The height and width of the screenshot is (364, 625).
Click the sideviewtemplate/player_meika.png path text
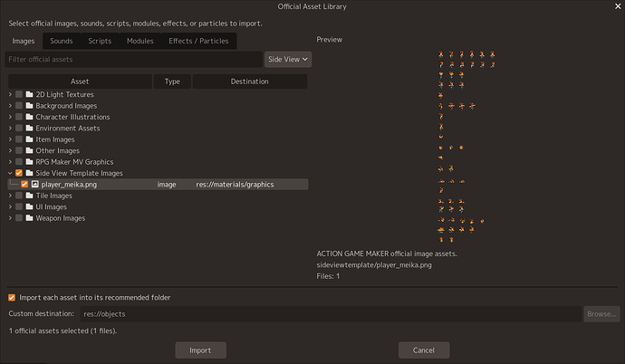pos(374,264)
